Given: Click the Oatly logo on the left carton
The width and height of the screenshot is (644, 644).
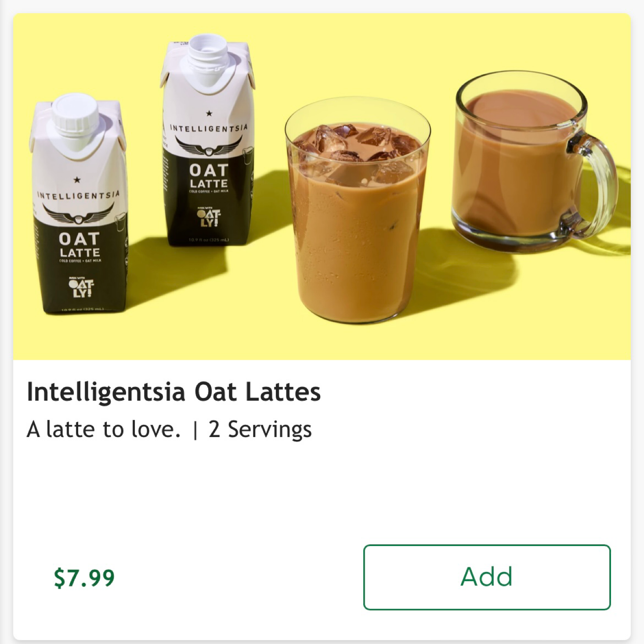Looking at the screenshot, I should 81,287.
